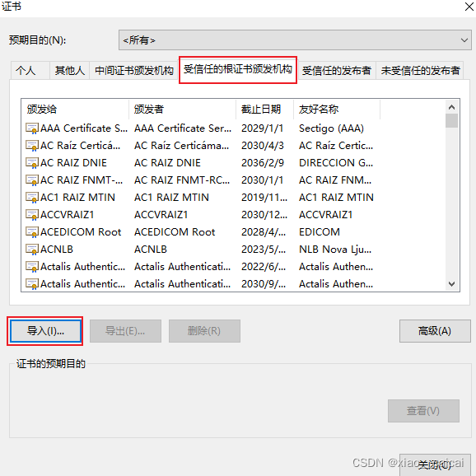Select the ACCVRAIZ1 friendly name cell
This screenshot has width=476, height=476.
[326, 215]
